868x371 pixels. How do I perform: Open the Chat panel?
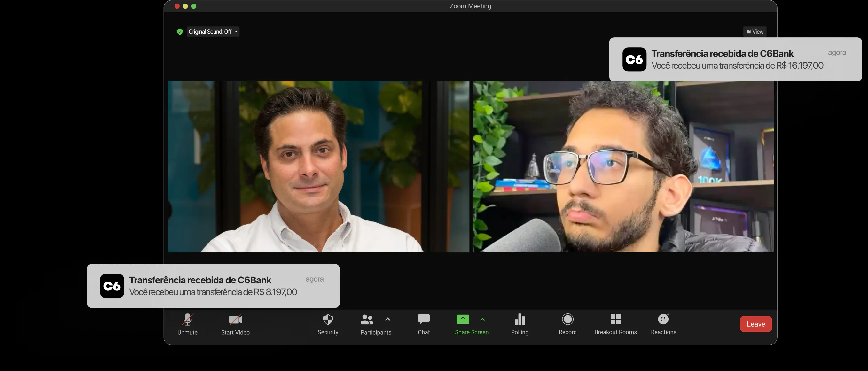[x=424, y=324]
